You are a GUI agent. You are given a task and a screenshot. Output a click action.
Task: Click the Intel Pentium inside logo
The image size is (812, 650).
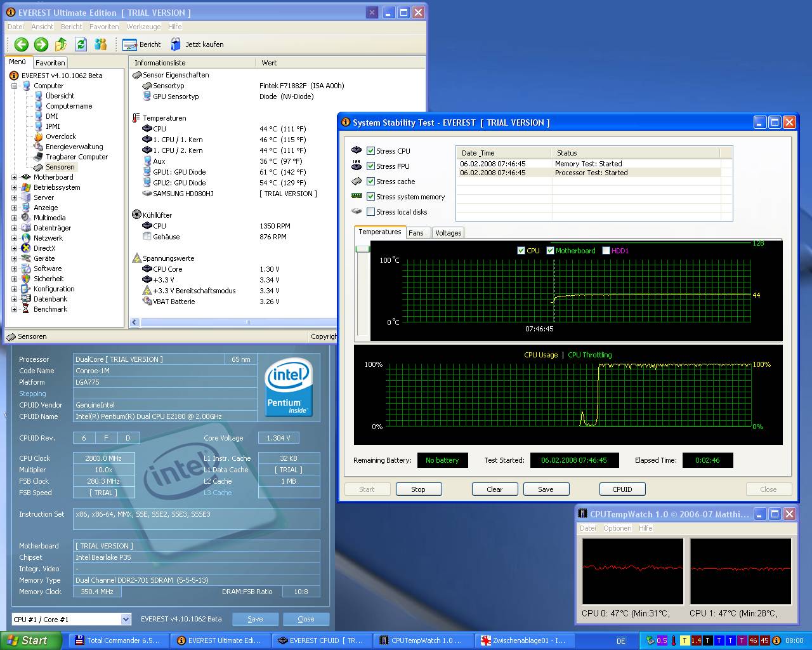289,387
